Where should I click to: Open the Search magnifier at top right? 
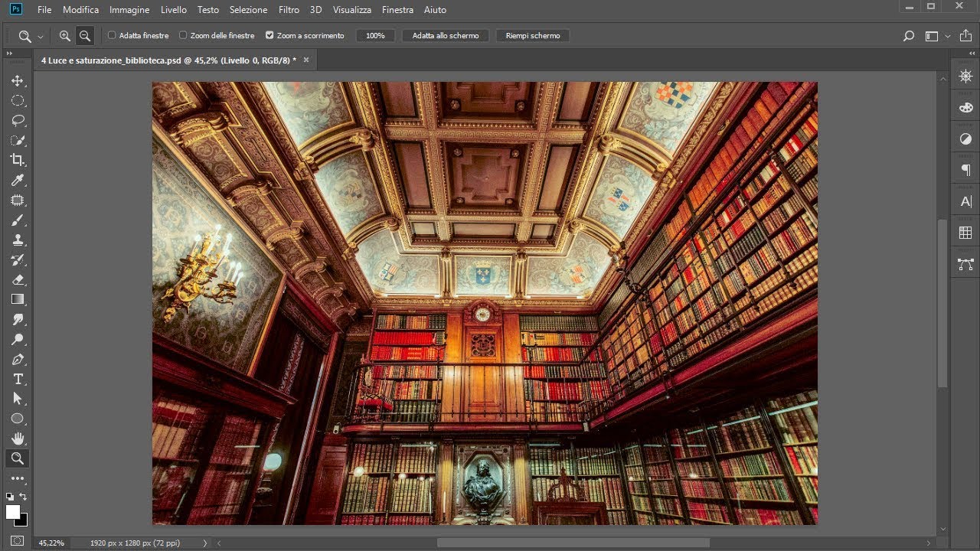909,36
